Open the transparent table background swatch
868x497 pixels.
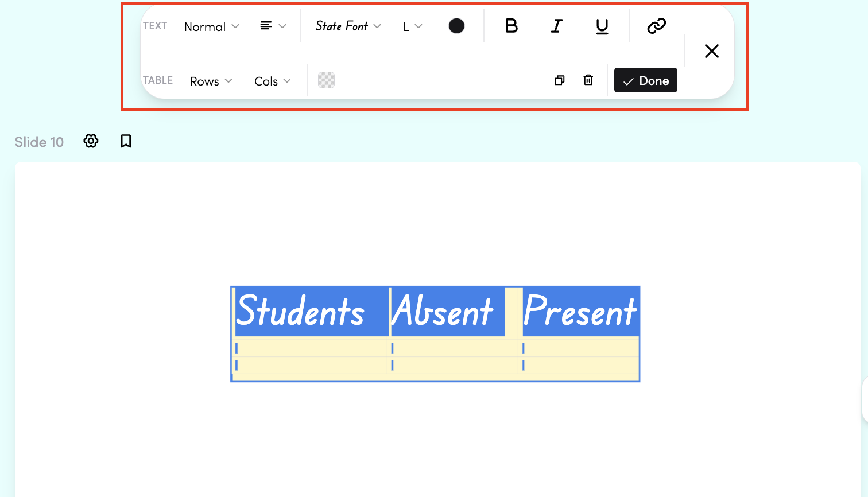tap(326, 80)
